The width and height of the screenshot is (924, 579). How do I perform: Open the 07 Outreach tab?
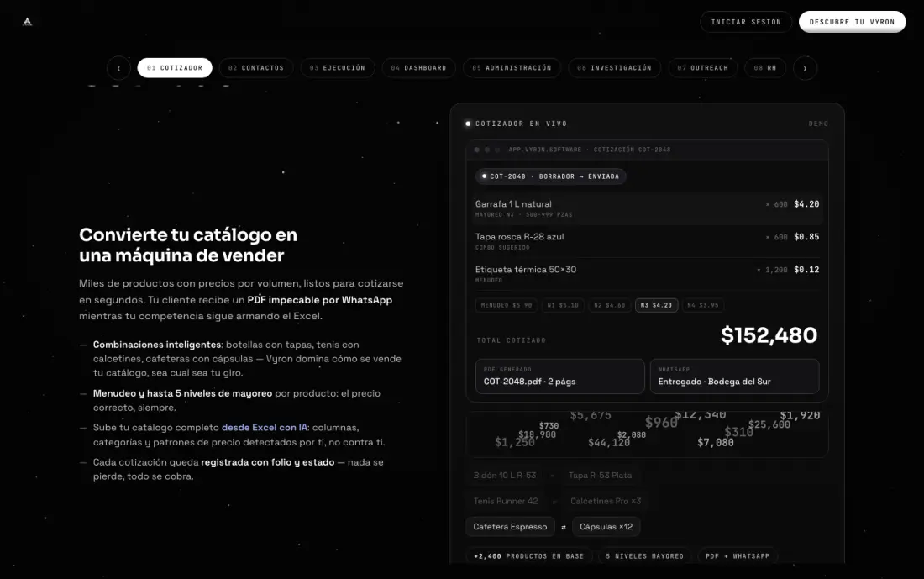(702, 68)
